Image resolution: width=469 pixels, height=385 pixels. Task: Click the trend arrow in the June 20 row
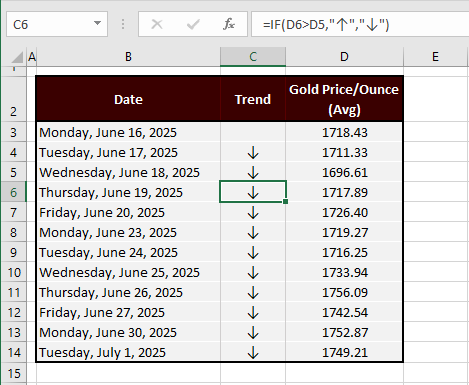click(x=253, y=212)
